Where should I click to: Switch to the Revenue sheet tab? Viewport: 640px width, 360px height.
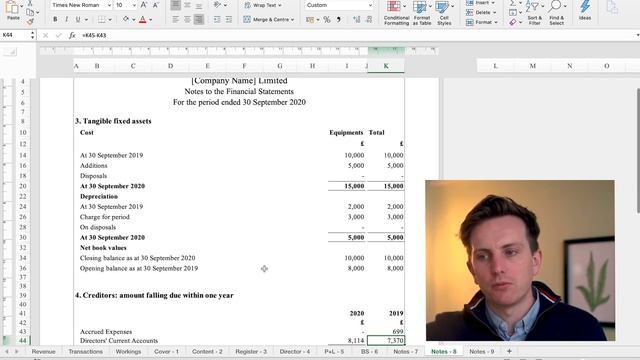pos(43,351)
